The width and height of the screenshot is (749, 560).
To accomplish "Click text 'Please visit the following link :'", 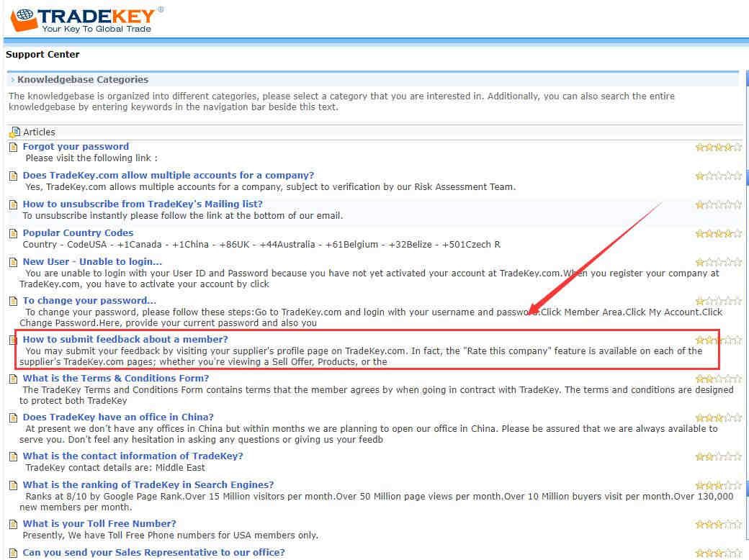I will [x=91, y=158].
